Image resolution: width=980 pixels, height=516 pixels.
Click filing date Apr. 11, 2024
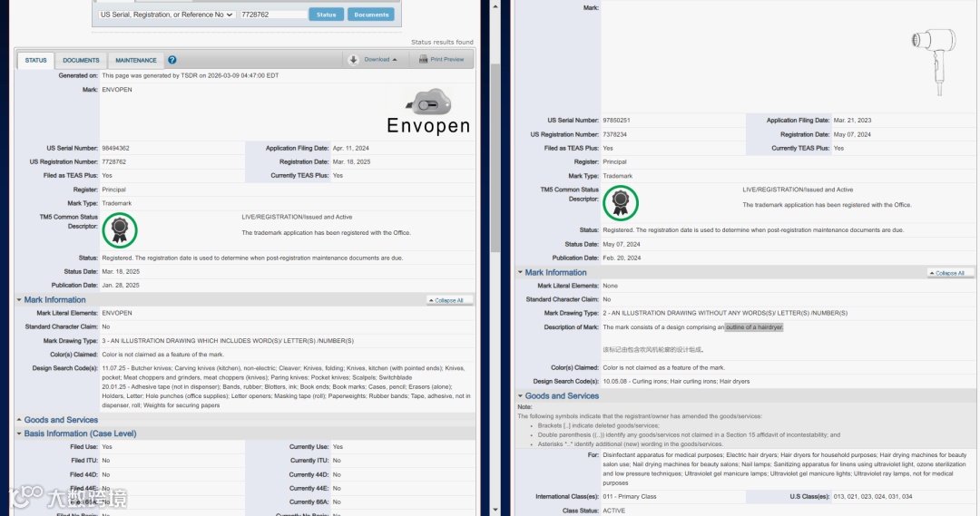click(x=350, y=148)
